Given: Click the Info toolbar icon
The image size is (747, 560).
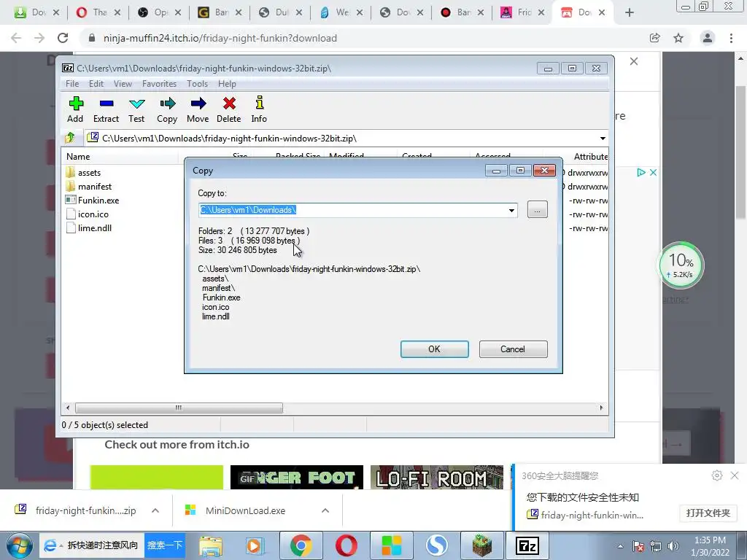Looking at the screenshot, I should click(259, 109).
